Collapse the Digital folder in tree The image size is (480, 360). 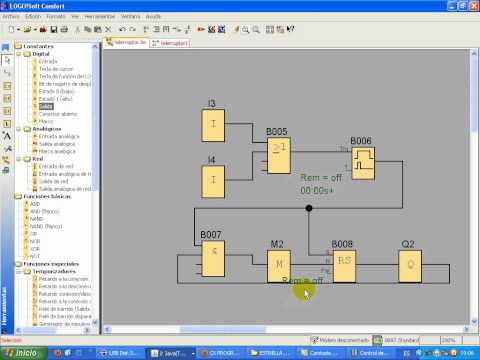tap(19, 54)
